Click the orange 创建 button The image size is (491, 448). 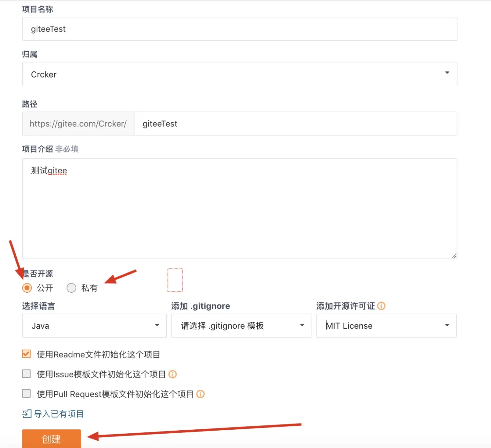(x=52, y=439)
